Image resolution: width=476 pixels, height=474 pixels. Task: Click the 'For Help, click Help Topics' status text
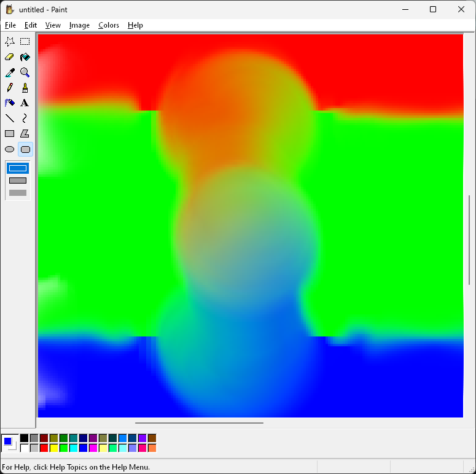(x=76, y=467)
